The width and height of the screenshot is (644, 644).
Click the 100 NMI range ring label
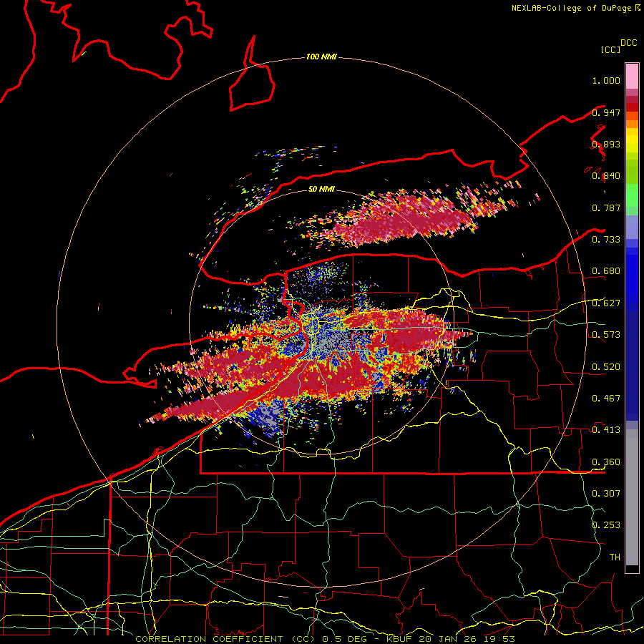coord(321,57)
